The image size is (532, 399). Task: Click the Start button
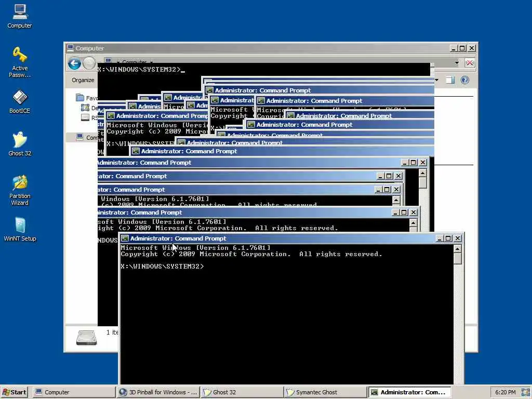point(14,392)
